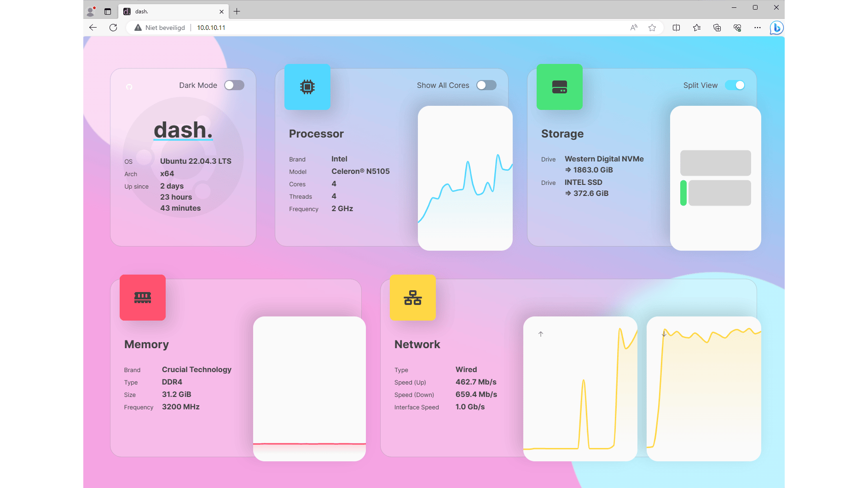This screenshot has height=488, width=868.
Task: Click the dash. title link
Action: [182, 129]
